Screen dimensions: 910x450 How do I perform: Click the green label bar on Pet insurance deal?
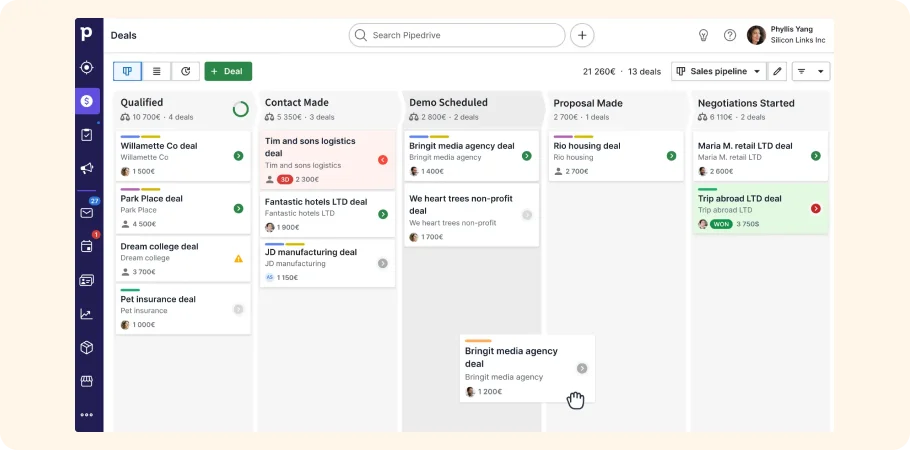pyautogui.click(x=130, y=290)
